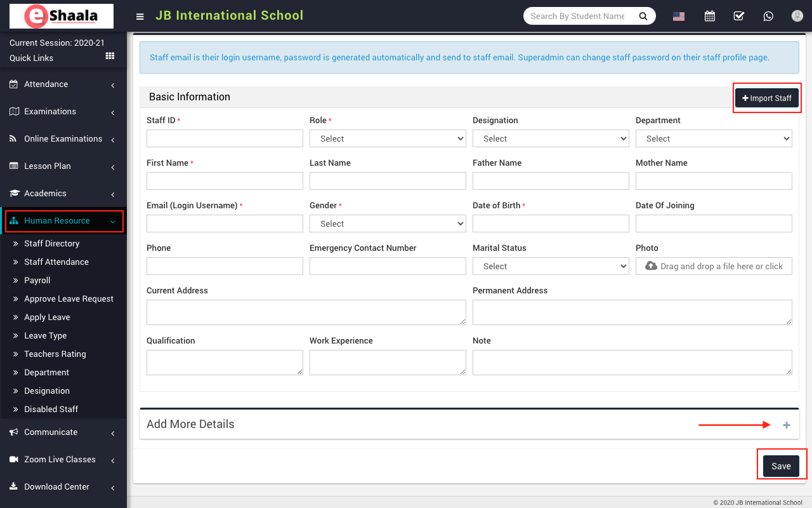Click the Photo upload drop area
The height and width of the screenshot is (508, 812).
point(714,266)
